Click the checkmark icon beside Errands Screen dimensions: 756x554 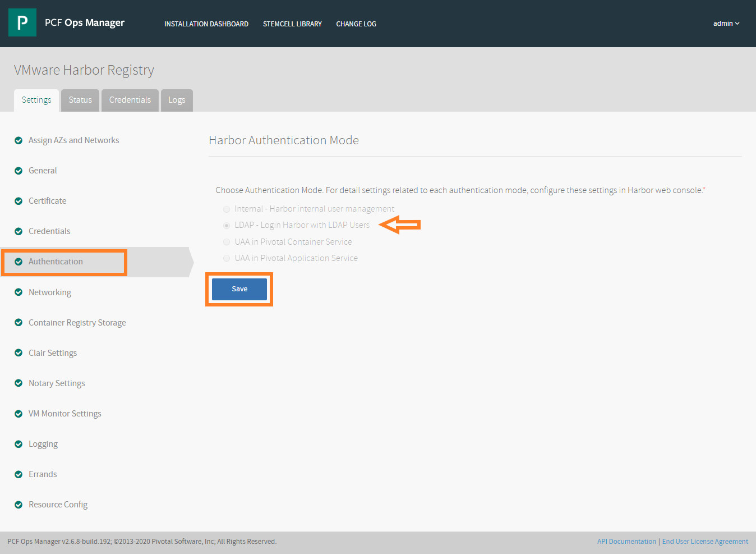click(19, 474)
